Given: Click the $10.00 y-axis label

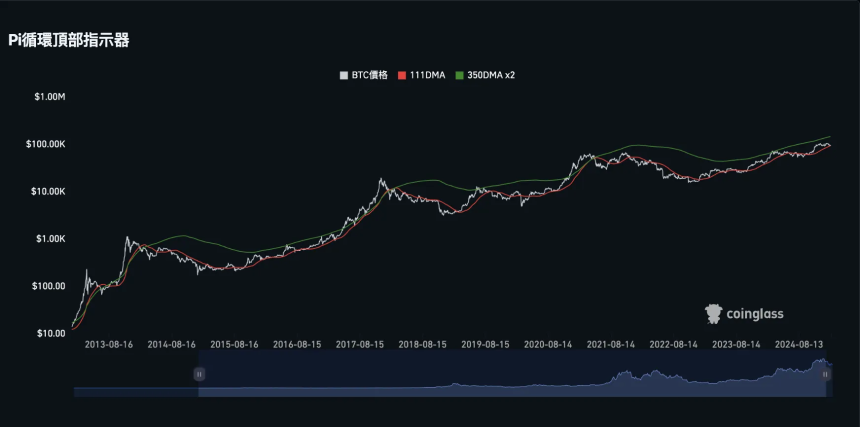Looking at the screenshot, I should click(x=50, y=333).
